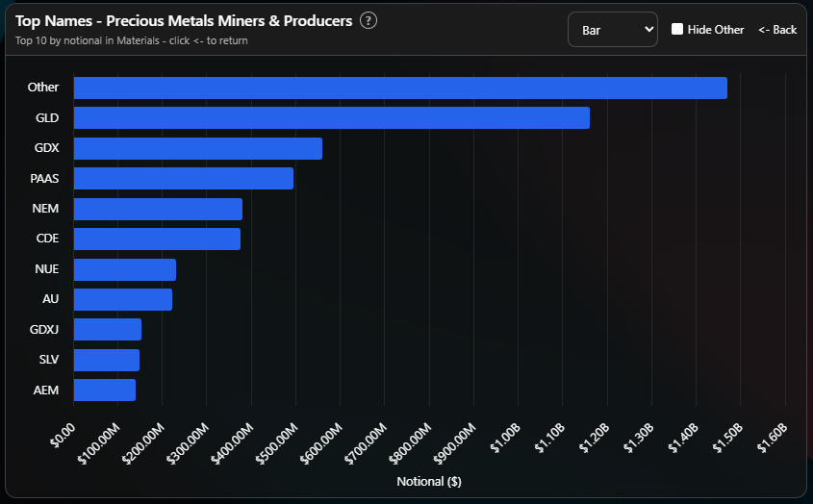Click the $0.00 axis tick label
Screen dimensions: 813x504
click(63, 435)
